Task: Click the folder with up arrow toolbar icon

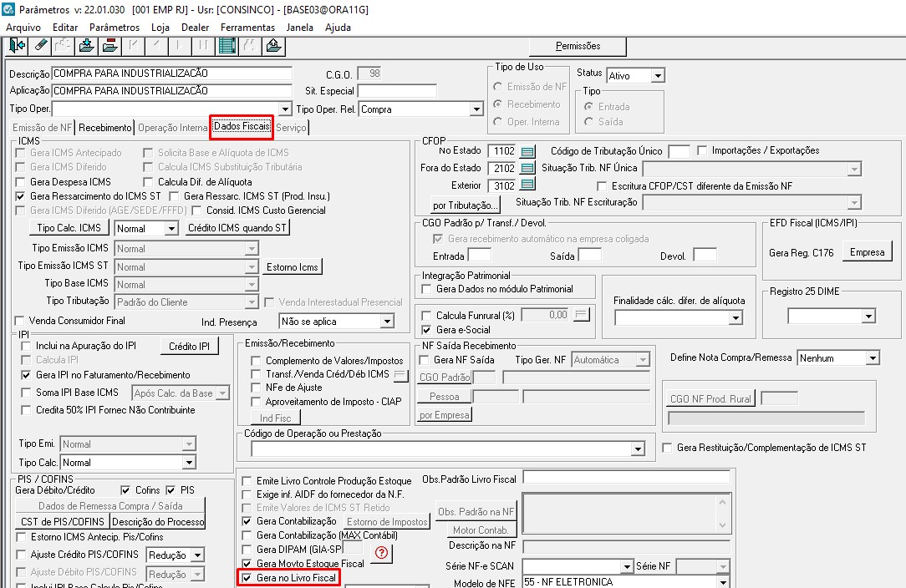Action: click(x=273, y=46)
